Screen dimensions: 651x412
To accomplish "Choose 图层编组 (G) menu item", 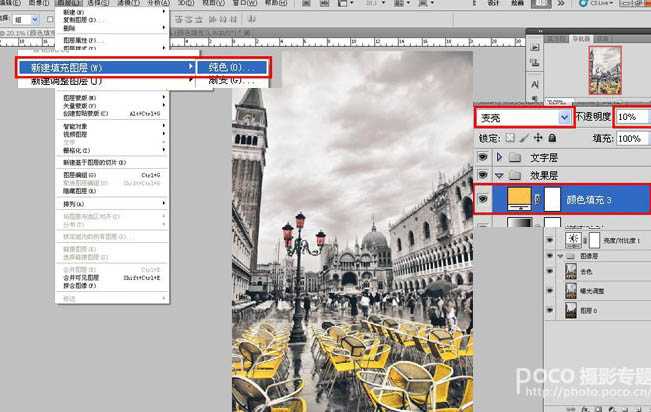I will [113, 175].
